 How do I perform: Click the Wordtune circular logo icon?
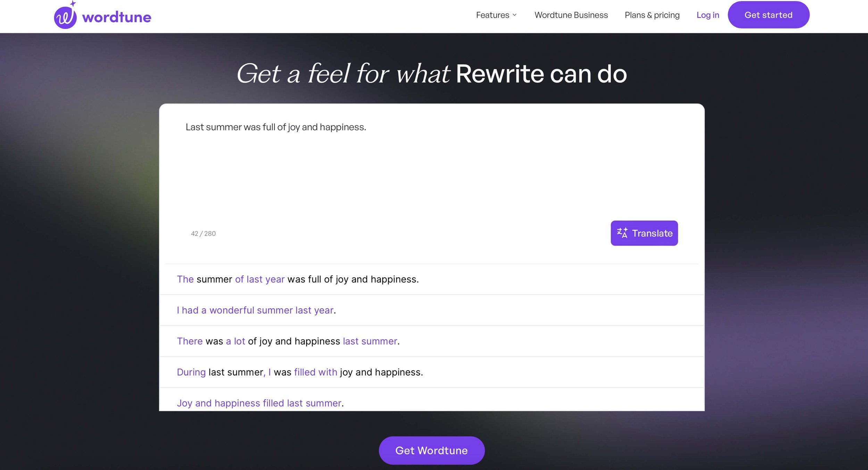(x=65, y=17)
